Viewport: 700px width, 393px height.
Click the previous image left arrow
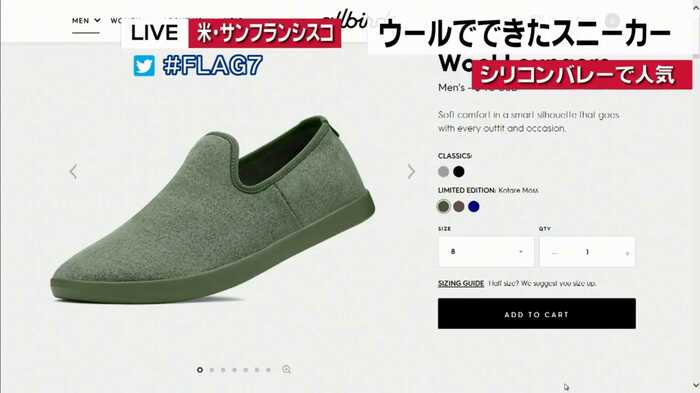click(73, 171)
